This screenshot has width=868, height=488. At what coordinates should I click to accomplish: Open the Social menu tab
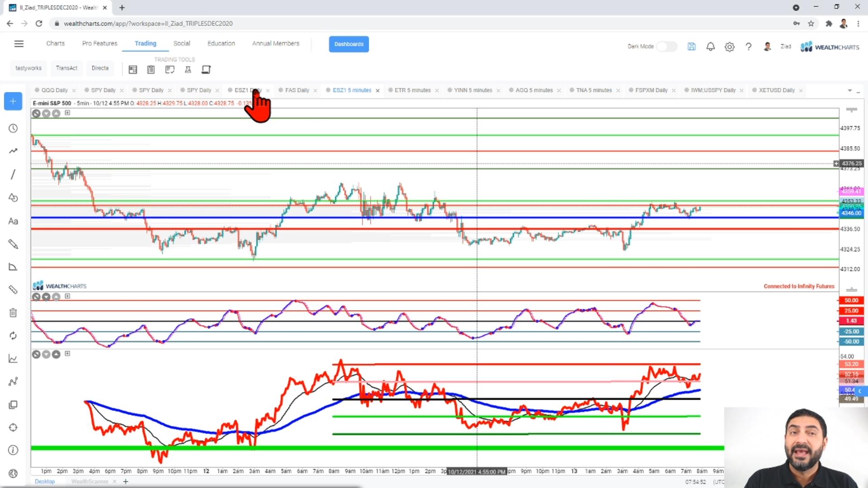click(182, 43)
